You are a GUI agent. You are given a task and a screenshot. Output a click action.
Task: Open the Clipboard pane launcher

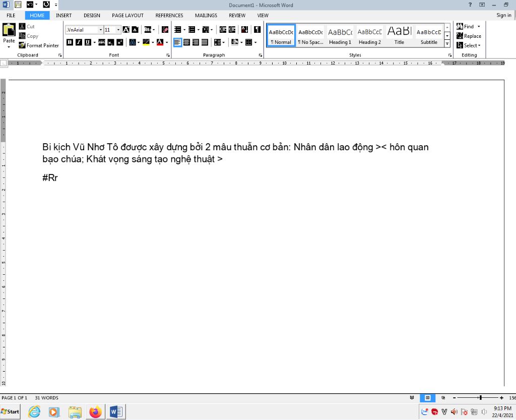coord(60,55)
